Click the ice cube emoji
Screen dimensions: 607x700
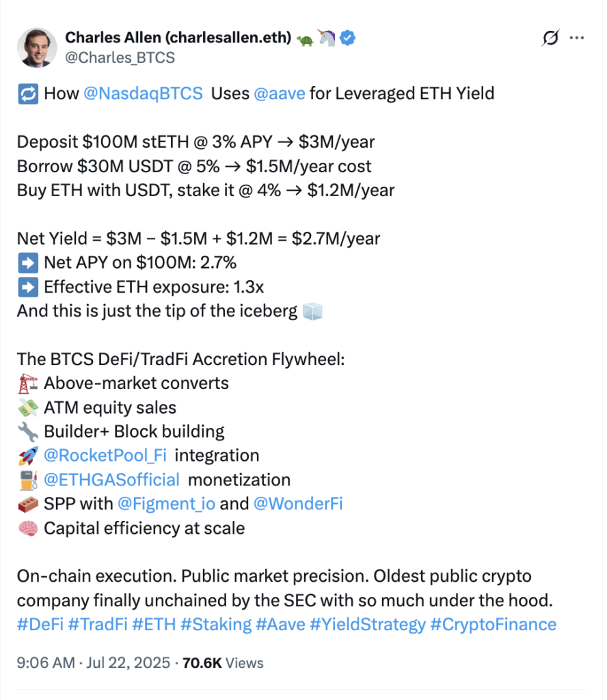point(312,312)
